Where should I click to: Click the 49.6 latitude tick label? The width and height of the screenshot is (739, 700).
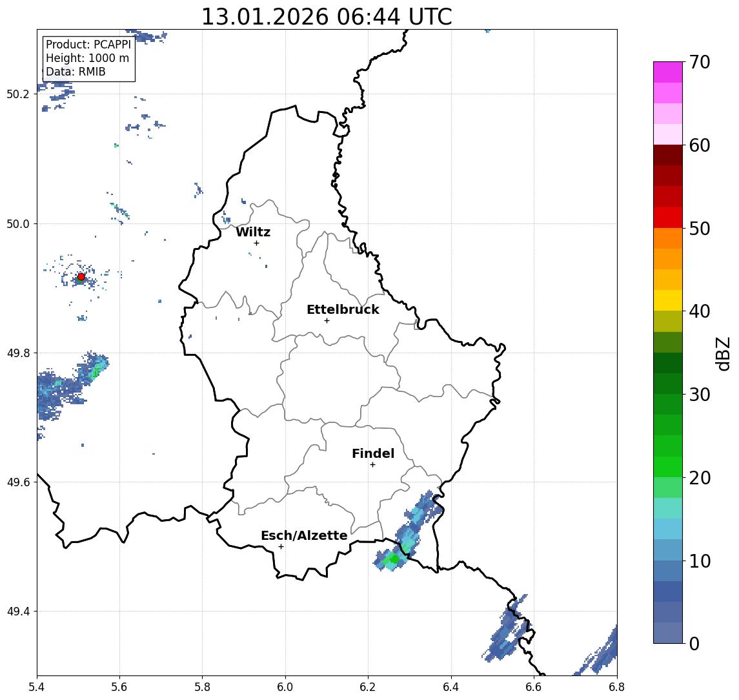click(x=18, y=482)
